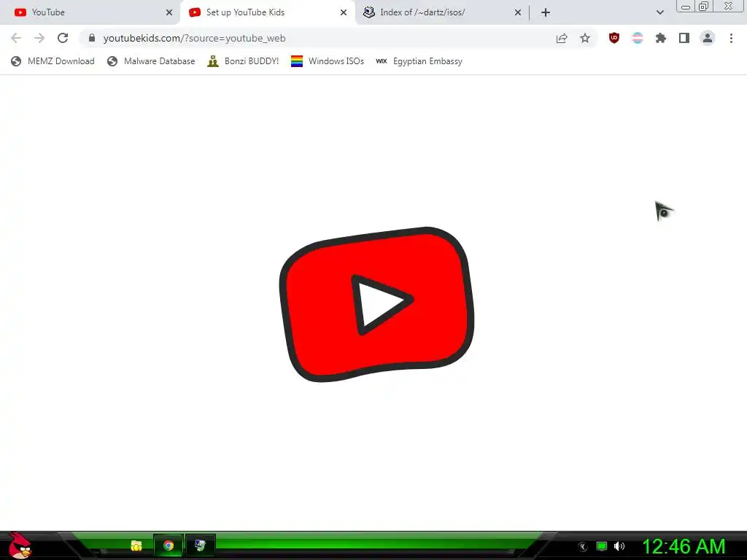747x560 pixels.
Task: Go back to the previous page
Action: pyautogui.click(x=16, y=38)
